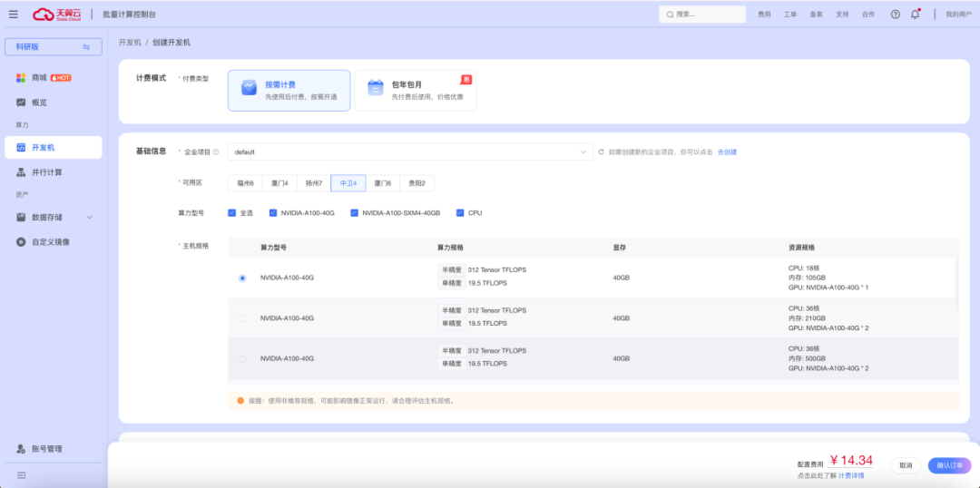Open the hamburger menu icon
This screenshot has height=488, width=980.
[13, 14]
